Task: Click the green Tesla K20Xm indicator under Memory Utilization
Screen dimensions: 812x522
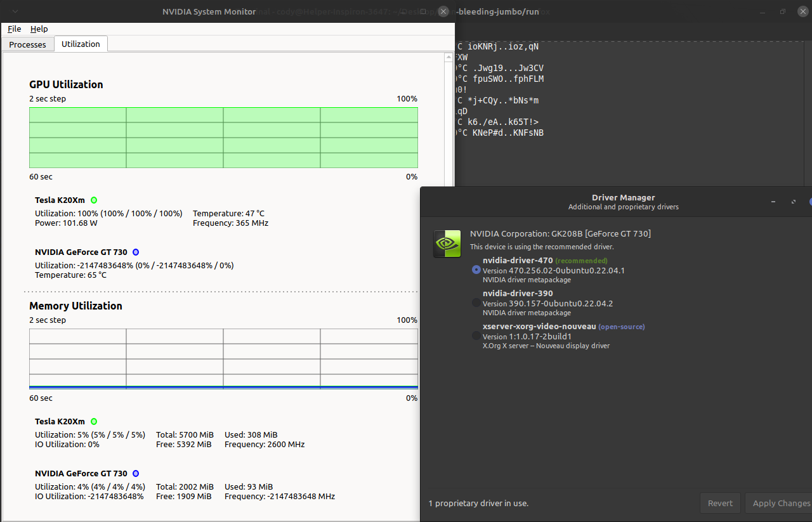Action: (94, 421)
